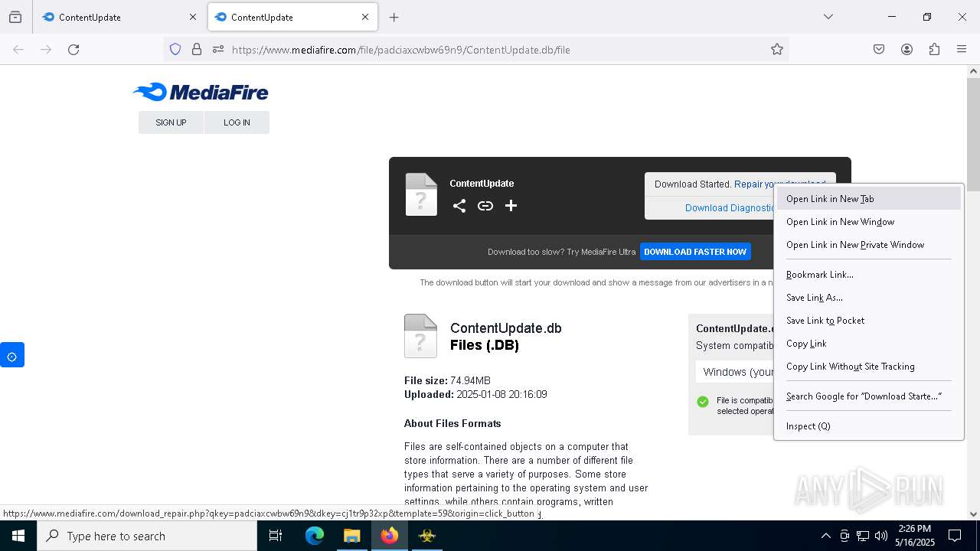Open the Firefox account icon
Viewport: 980px width, 551px height.
tap(906, 50)
